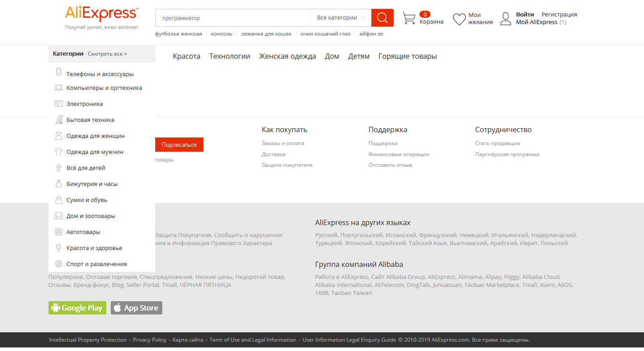Click the handbag icon for Сумки и обувь

[x=58, y=200]
